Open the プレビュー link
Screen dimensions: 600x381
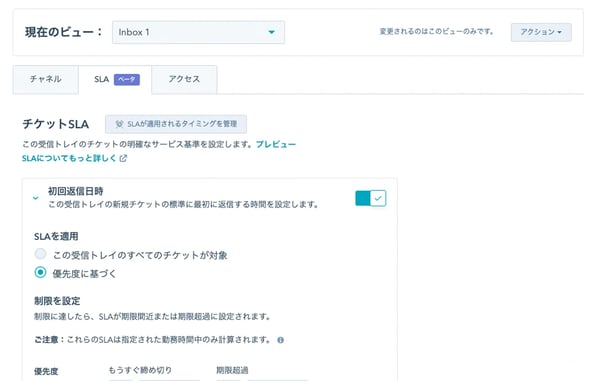coord(276,144)
